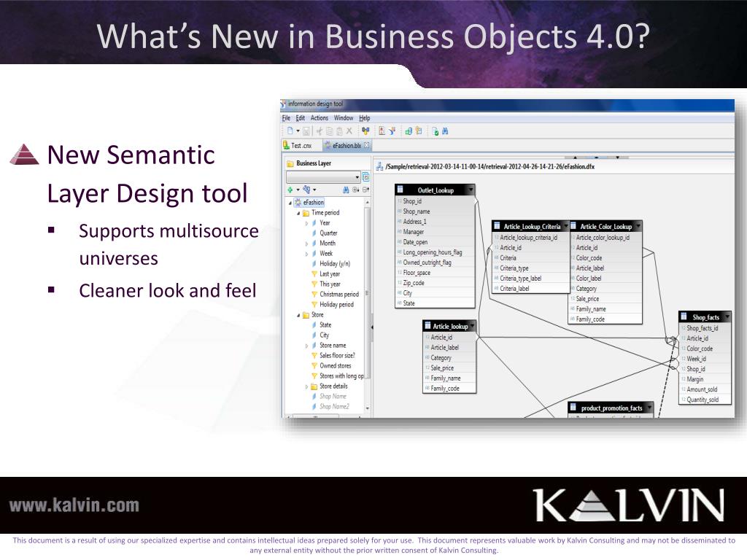The image size is (747, 560).
Task: Click the data foundation icon beside the file path
Action: pyautogui.click(x=379, y=166)
